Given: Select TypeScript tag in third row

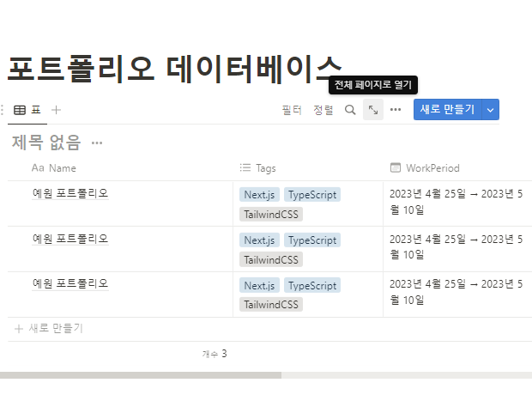Looking at the screenshot, I should pos(312,285).
